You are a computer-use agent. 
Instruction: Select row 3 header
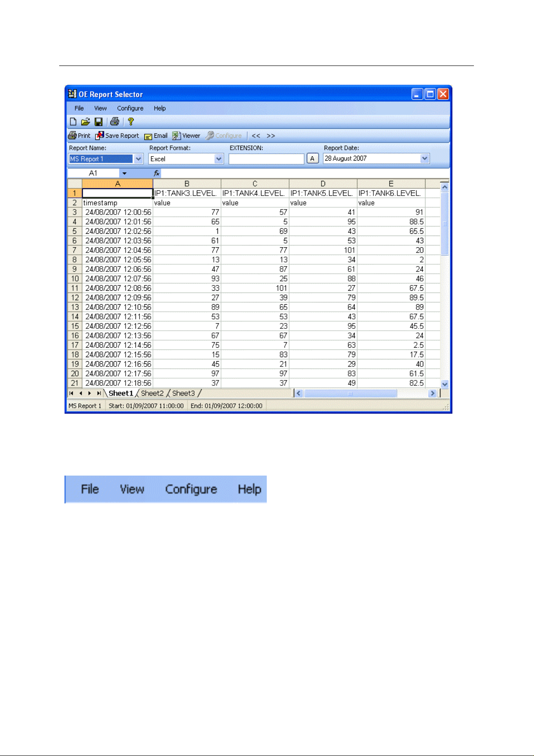click(75, 212)
